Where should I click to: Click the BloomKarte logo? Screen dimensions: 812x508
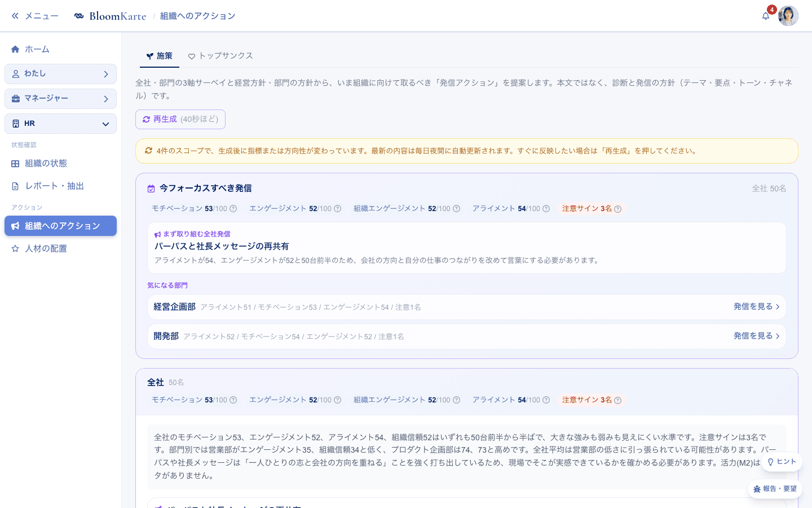click(111, 16)
